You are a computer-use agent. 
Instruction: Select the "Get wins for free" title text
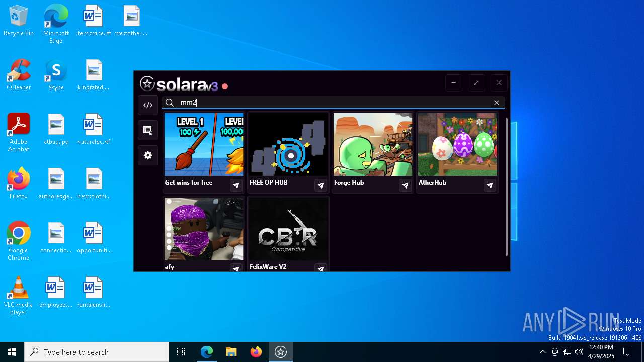pos(189,183)
